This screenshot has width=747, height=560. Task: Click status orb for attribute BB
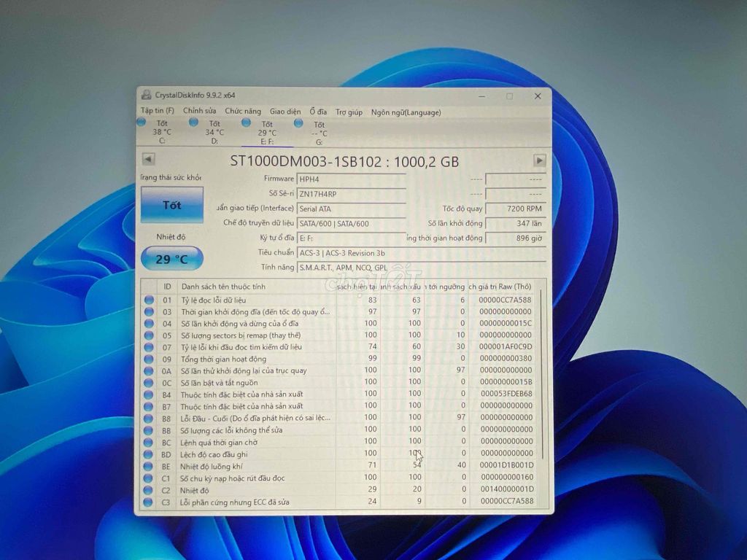click(x=148, y=430)
